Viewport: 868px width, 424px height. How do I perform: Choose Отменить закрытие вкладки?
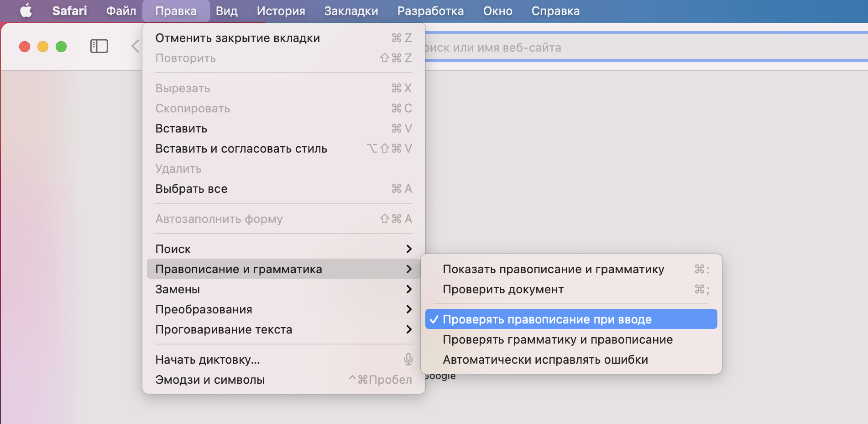click(284, 38)
